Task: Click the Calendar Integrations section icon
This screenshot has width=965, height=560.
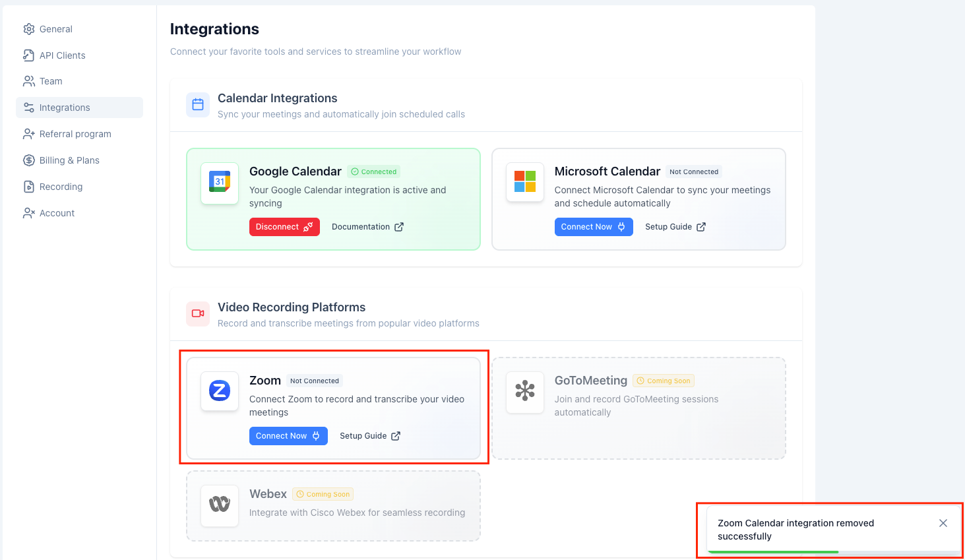Action: click(x=198, y=105)
